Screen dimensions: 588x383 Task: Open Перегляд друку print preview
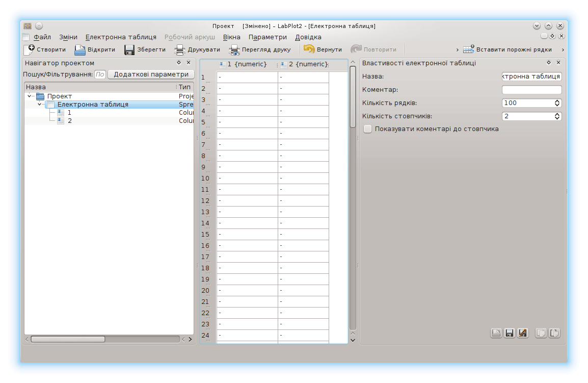[234, 49]
